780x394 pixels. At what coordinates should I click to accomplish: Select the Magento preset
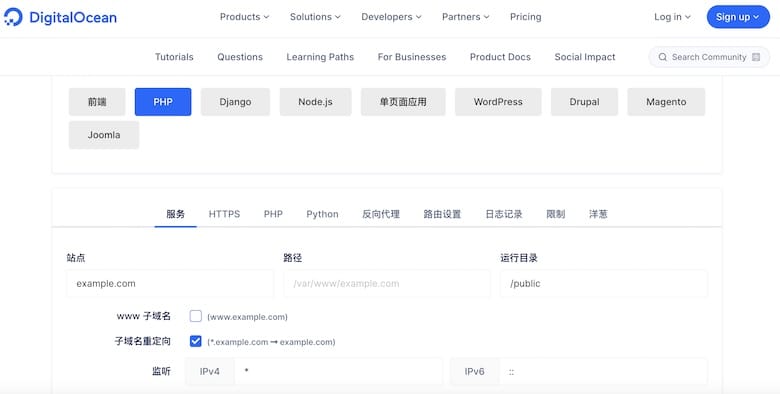click(666, 102)
